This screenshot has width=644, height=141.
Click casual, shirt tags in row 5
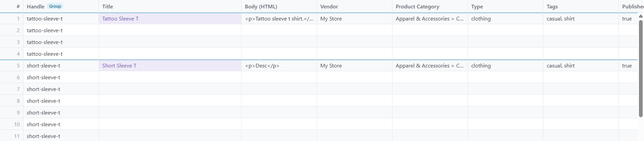click(581, 66)
